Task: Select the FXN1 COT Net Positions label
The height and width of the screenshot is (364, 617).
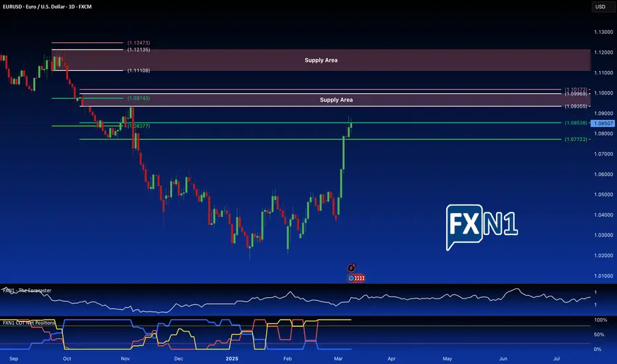Action: point(28,323)
